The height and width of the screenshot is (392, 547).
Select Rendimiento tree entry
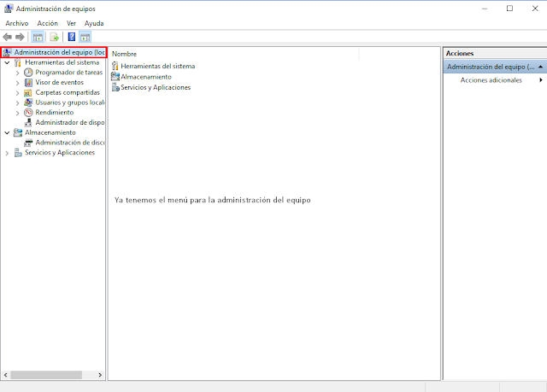(x=55, y=113)
